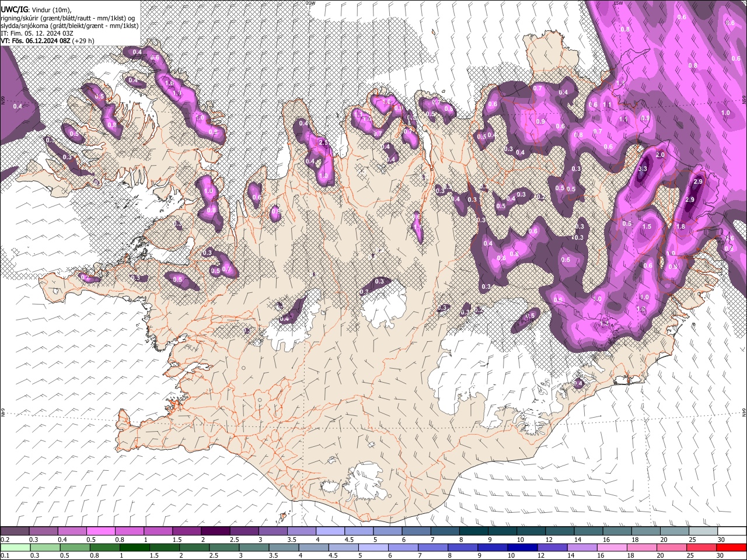Viewport: 747px width, 560px height.
Task: Click the 'IT: Fim. 05. 12. 2024 03Z' line
Action: click(x=36, y=33)
